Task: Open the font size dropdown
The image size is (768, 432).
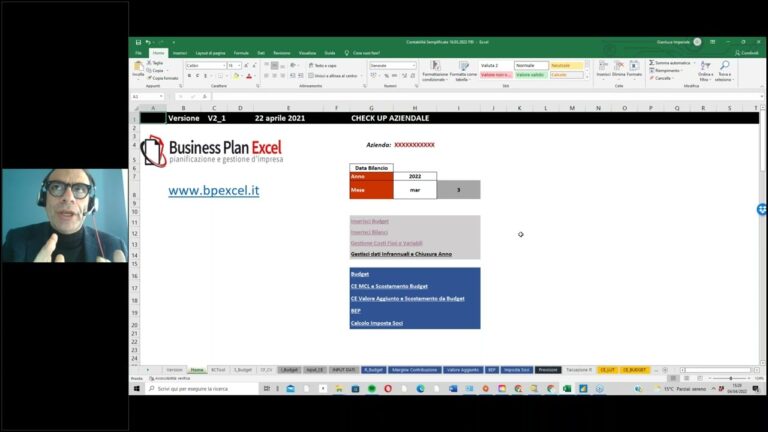Action: [239, 66]
